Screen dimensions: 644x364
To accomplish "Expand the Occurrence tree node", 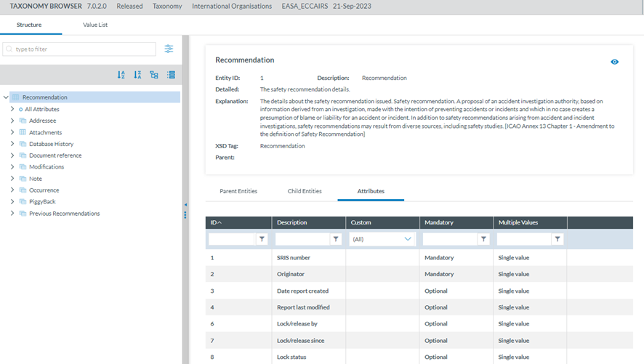I will 12,190.
